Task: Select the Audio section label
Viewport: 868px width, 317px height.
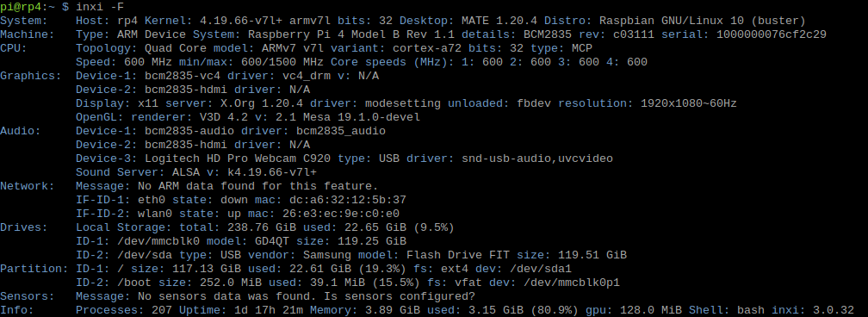Action: [x=21, y=131]
